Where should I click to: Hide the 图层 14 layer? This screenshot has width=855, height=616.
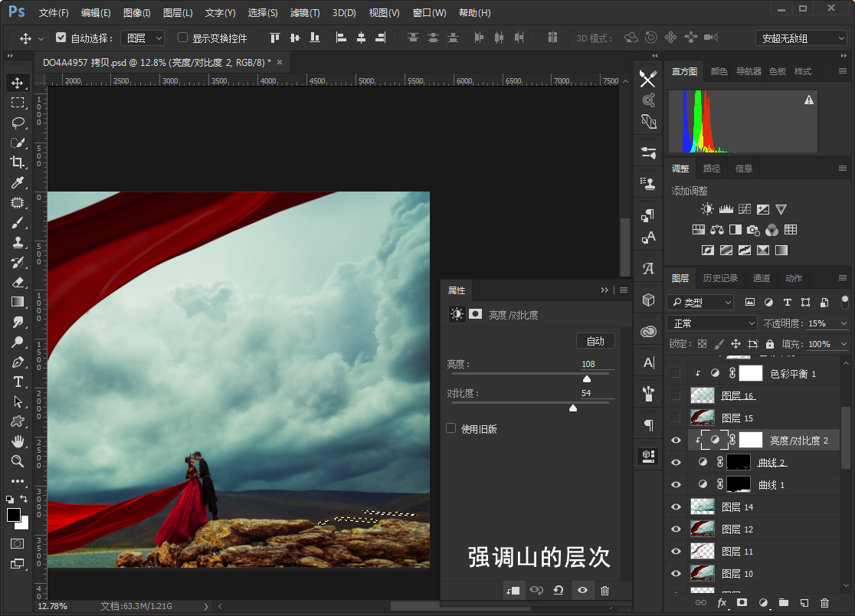point(676,507)
